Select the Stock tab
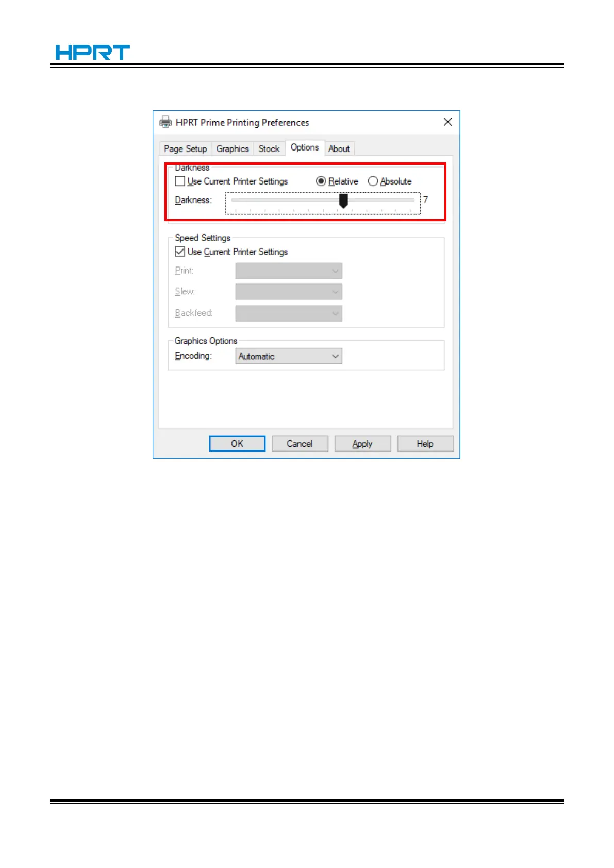 point(269,148)
